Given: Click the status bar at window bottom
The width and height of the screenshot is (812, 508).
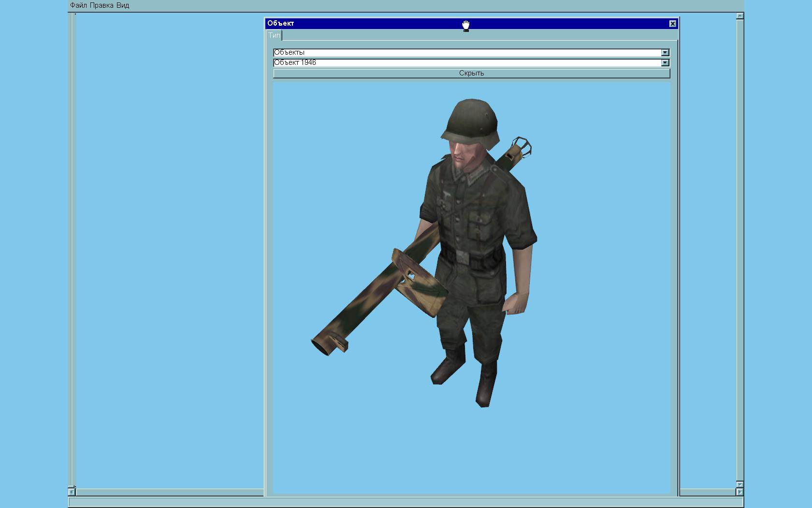Looking at the screenshot, I should 405,503.
